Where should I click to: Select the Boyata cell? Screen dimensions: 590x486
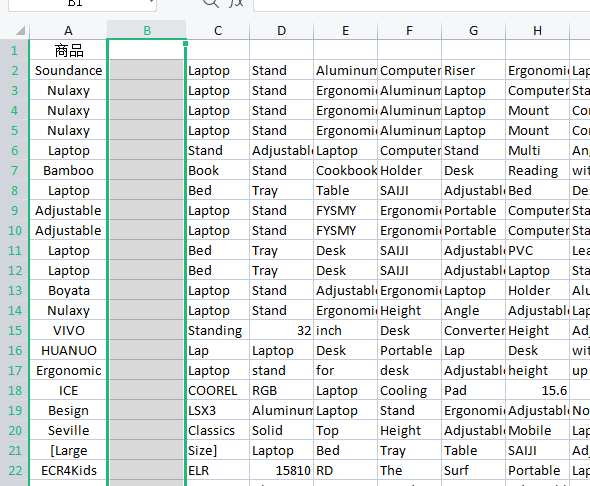(68, 290)
